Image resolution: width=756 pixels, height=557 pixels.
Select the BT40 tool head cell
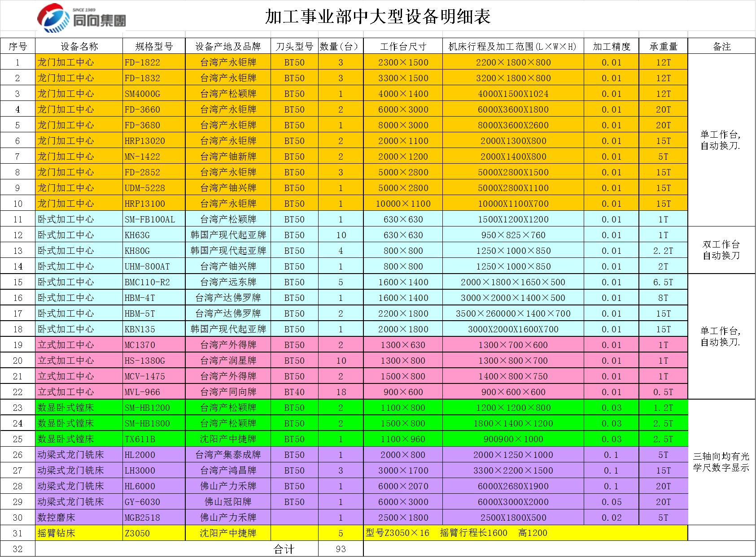click(294, 392)
